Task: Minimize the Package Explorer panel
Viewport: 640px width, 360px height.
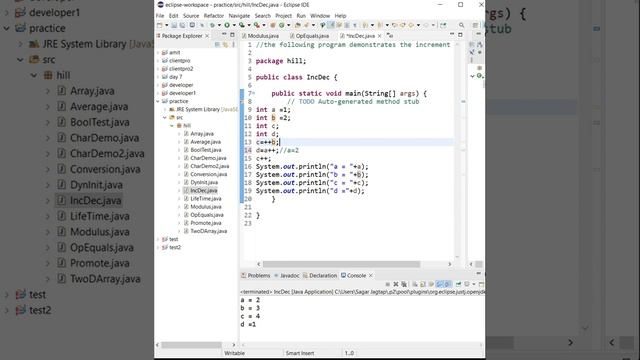Action: coord(224,35)
